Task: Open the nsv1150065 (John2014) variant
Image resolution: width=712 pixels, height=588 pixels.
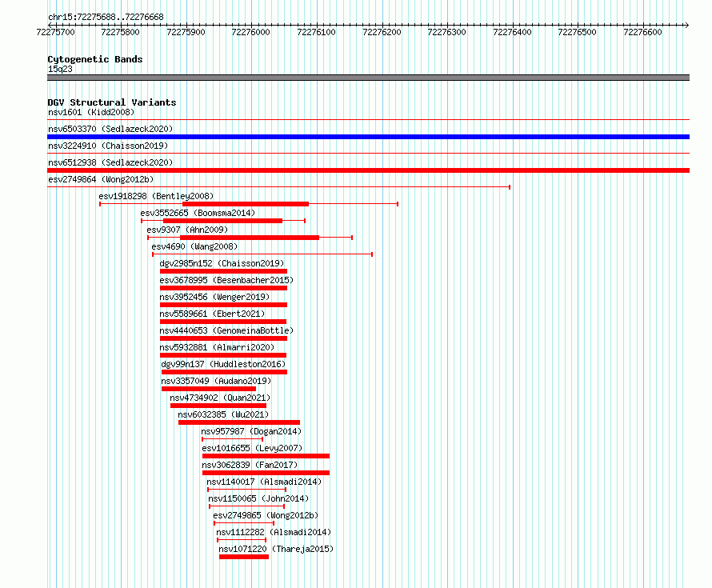Action: [x=258, y=498]
